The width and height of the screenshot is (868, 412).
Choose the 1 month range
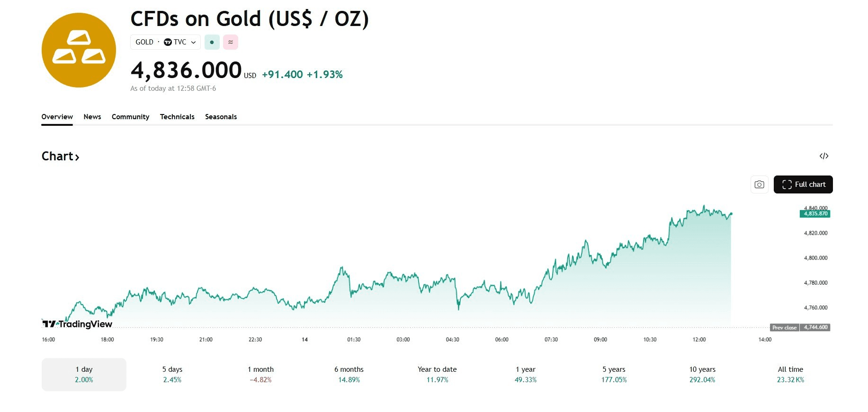click(260, 374)
